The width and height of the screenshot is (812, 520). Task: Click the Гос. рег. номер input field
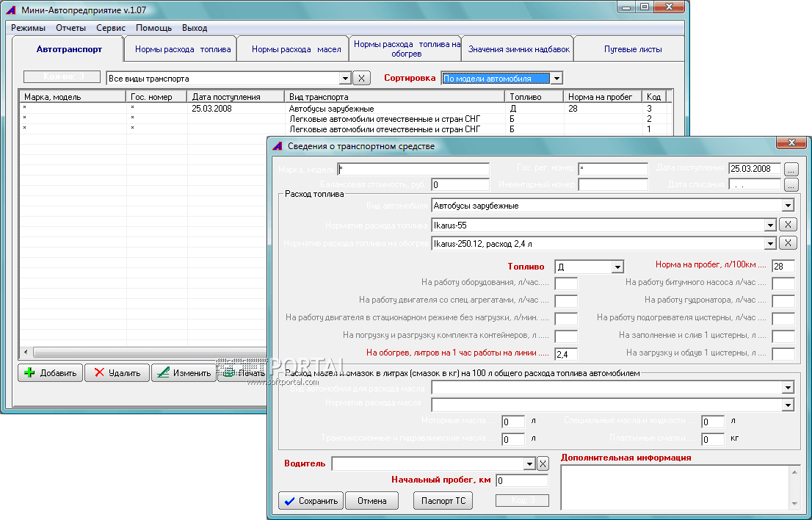613,170
